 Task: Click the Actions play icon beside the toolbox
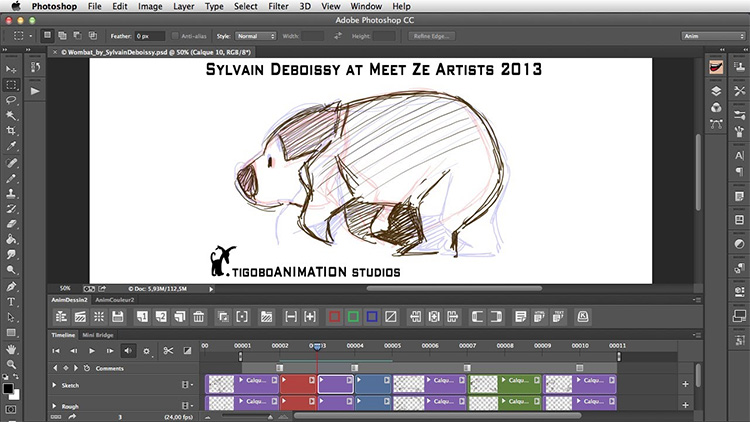click(35, 91)
